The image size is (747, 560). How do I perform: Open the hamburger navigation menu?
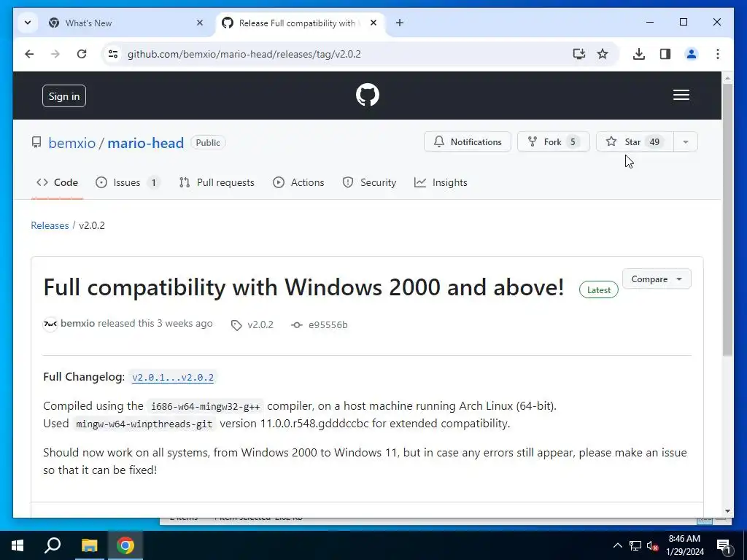(x=681, y=95)
